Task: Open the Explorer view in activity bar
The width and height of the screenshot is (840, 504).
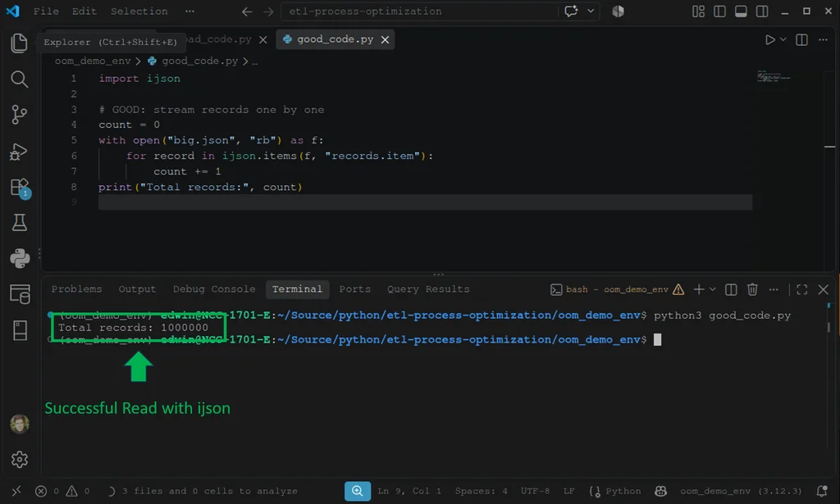Action: pyautogui.click(x=20, y=43)
